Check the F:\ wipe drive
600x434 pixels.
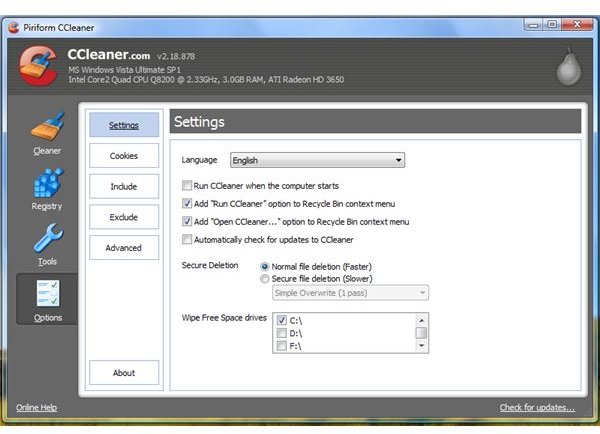(282, 346)
